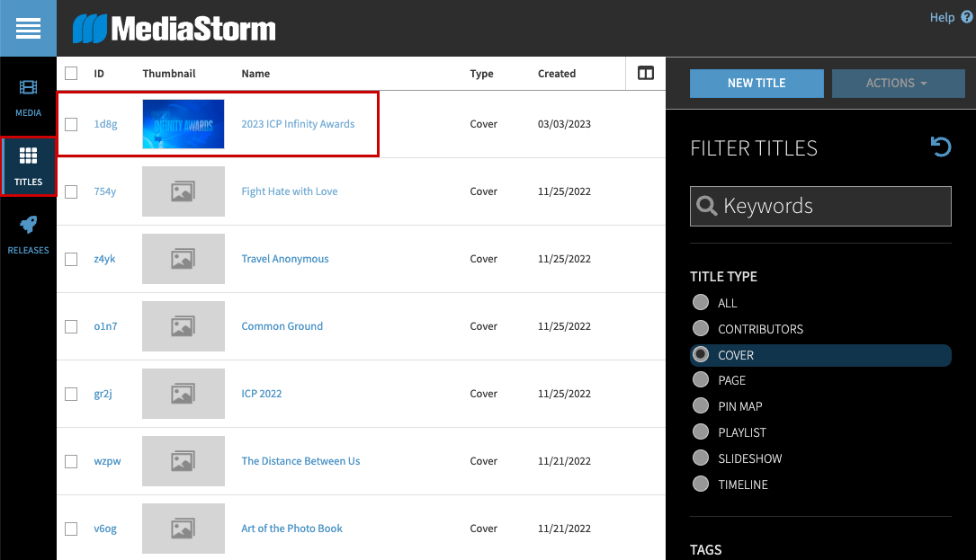Click the Help question mark icon
The height and width of the screenshot is (560, 976).
click(966, 17)
